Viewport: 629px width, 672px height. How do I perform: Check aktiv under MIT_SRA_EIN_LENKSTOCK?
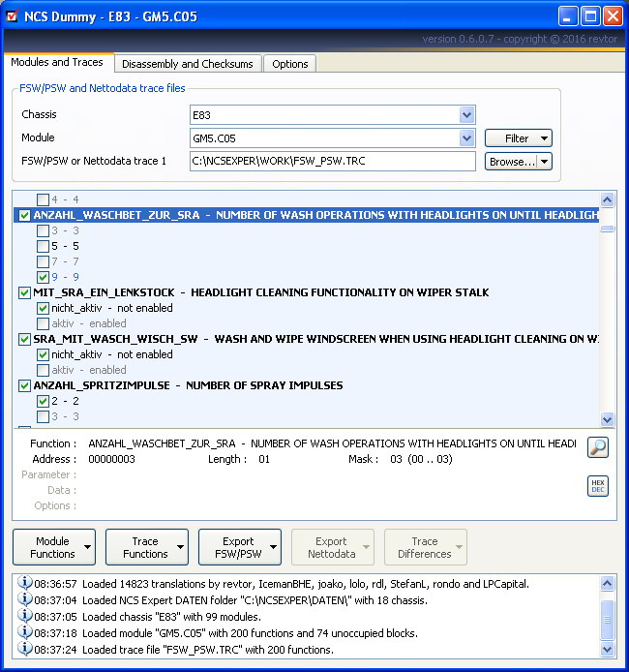pos(43,323)
